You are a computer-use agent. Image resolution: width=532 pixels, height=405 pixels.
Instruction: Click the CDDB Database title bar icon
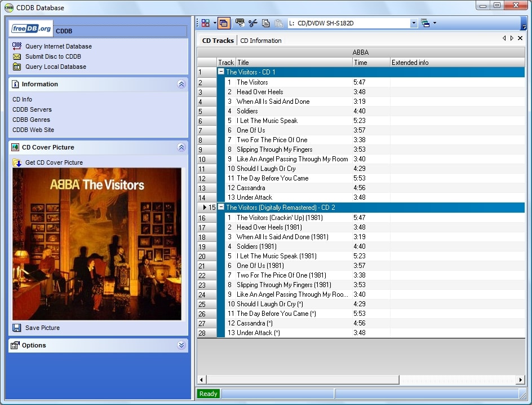click(x=9, y=7)
